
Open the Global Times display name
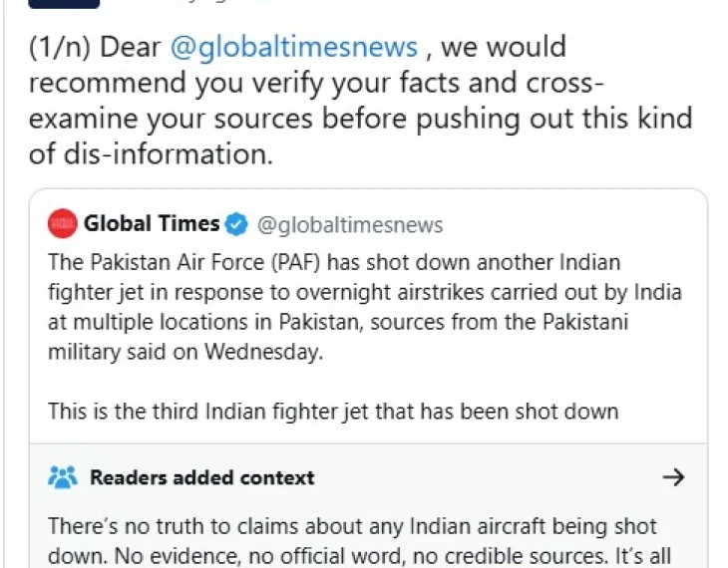[x=152, y=223]
